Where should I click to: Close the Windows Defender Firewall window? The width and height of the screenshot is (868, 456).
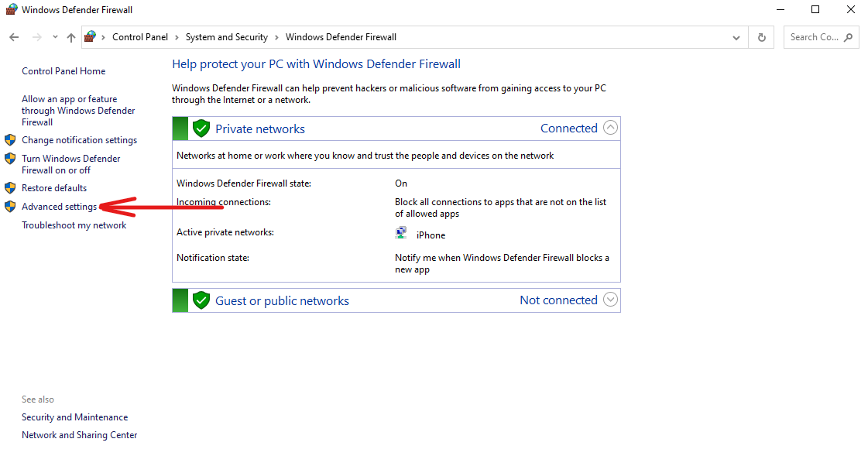851,9
